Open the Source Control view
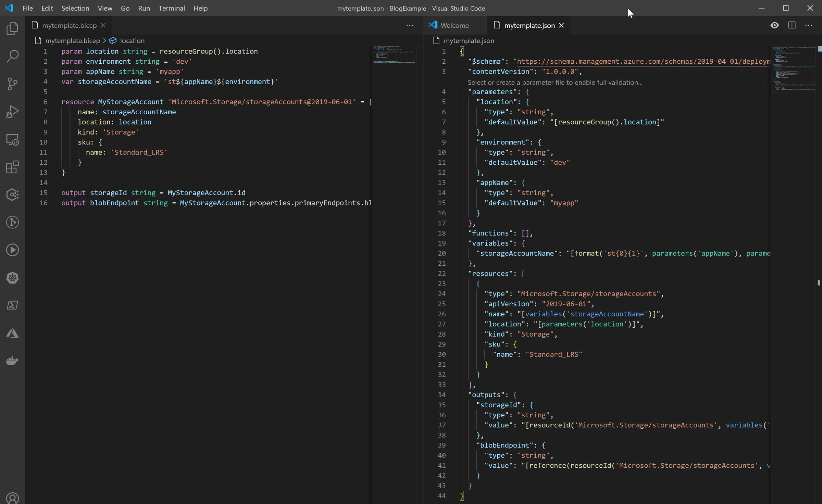Viewport: 822px width, 504px height. click(x=12, y=84)
